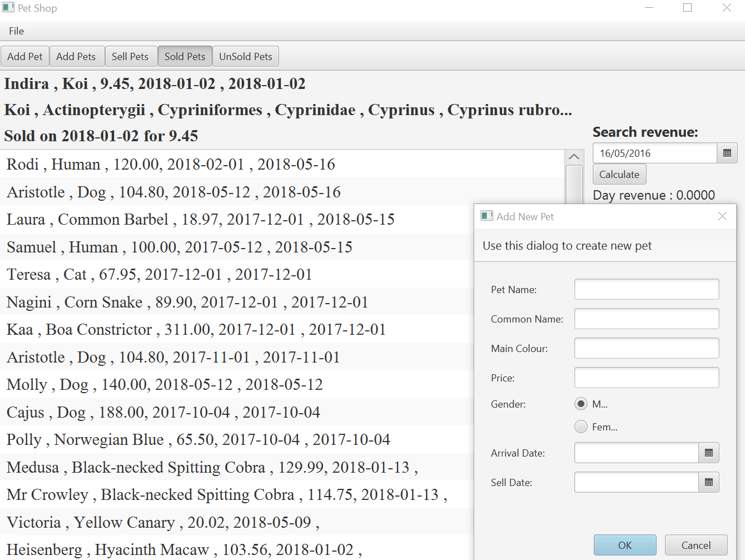Open Arrival Date calendar picker
This screenshot has height=560, width=745.
click(708, 453)
